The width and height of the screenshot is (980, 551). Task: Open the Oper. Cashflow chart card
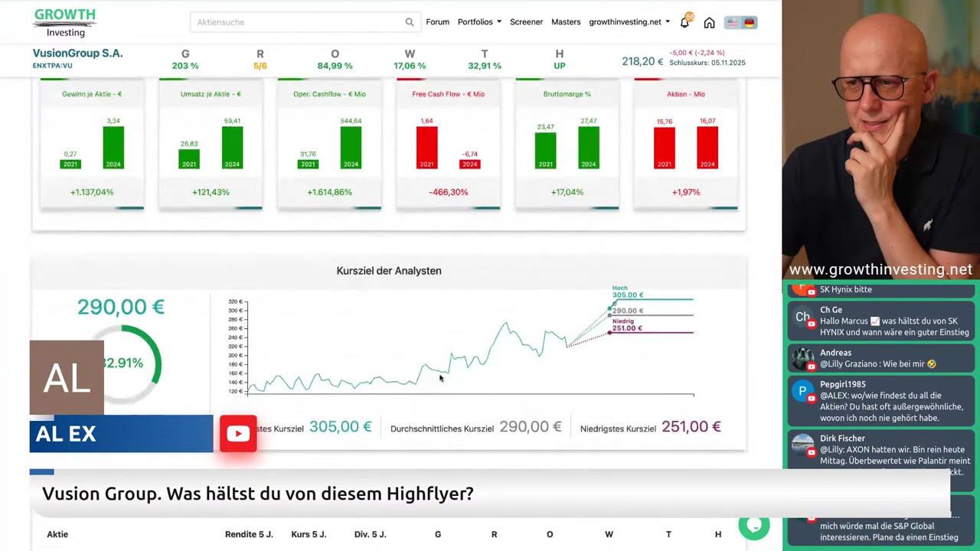pos(329,143)
